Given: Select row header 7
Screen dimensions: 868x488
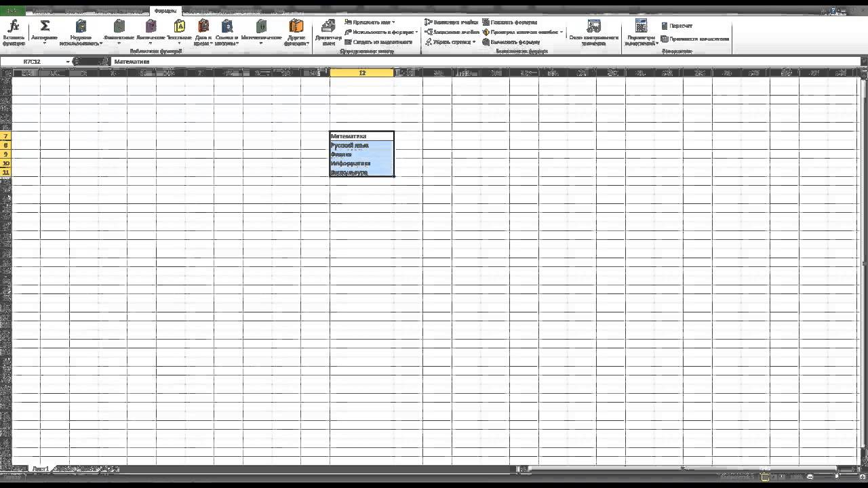Looking at the screenshot, I should point(5,136).
